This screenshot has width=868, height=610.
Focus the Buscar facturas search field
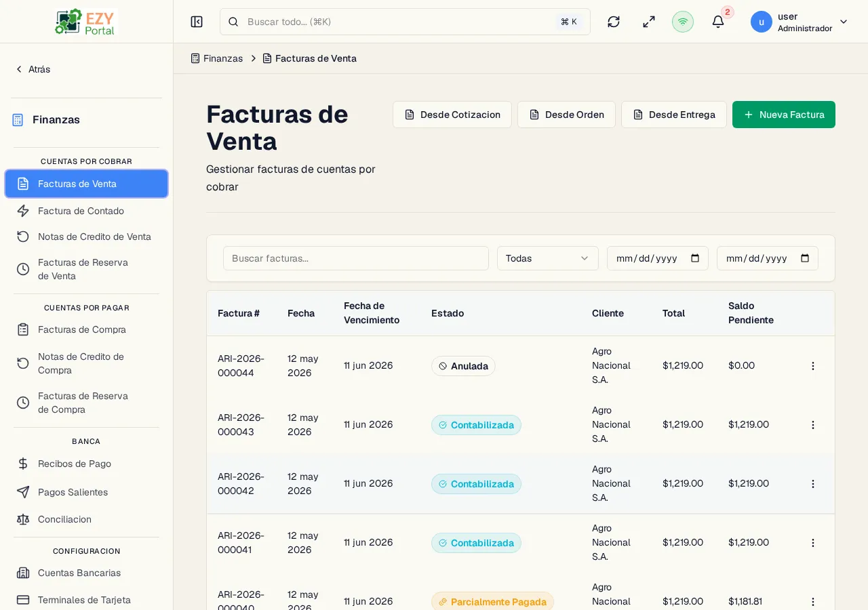click(356, 258)
